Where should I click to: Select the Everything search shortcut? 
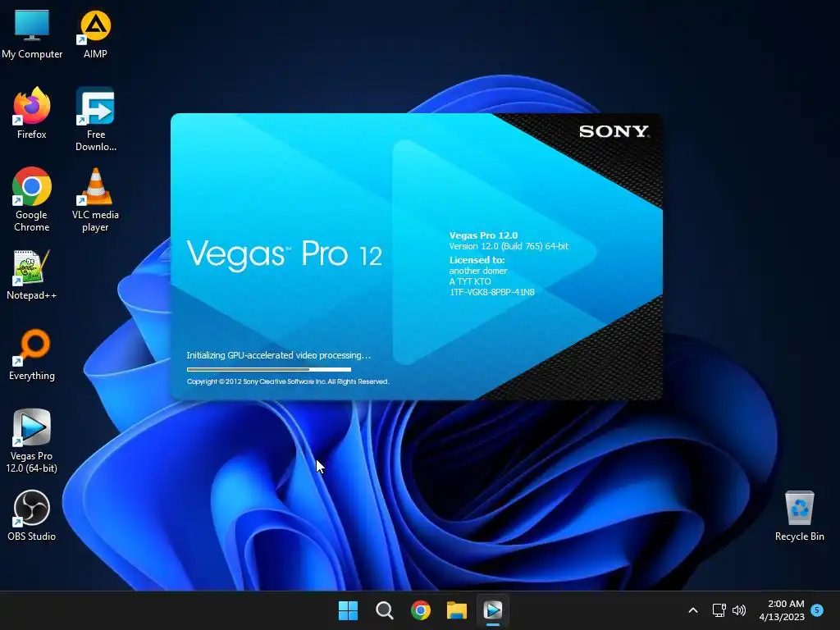click(32, 354)
